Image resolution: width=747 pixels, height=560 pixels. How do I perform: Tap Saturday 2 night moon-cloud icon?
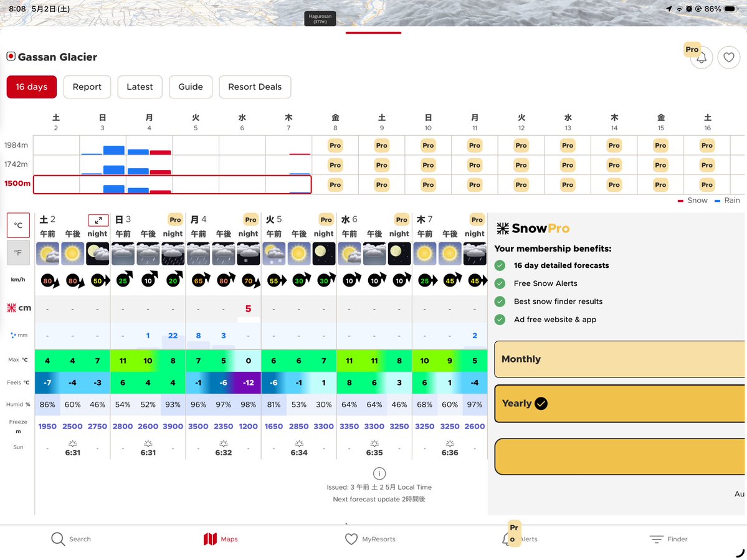point(97,254)
